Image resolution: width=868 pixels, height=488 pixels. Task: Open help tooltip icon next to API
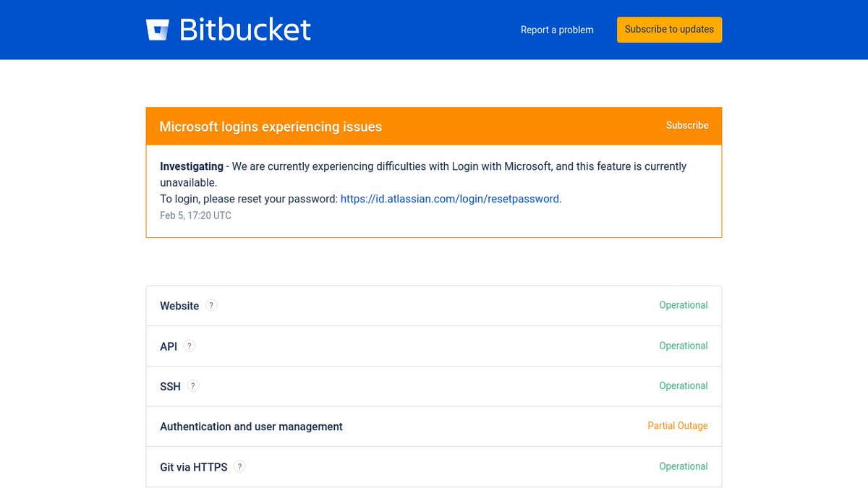coord(189,346)
